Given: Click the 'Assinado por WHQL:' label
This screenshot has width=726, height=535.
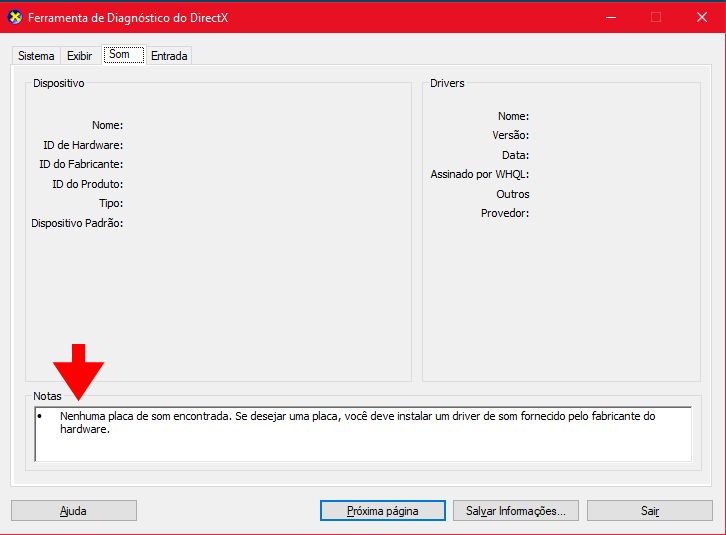Looking at the screenshot, I should point(480,174).
